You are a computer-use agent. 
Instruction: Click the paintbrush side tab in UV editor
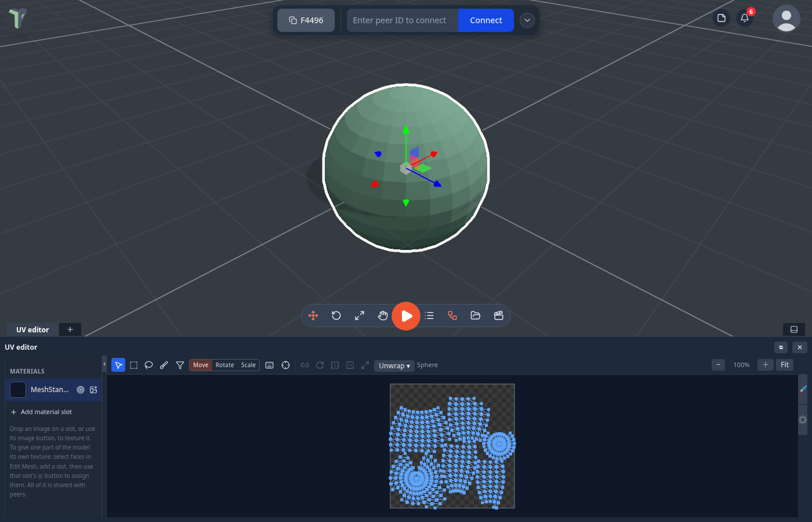pyautogui.click(x=803, y=389)
